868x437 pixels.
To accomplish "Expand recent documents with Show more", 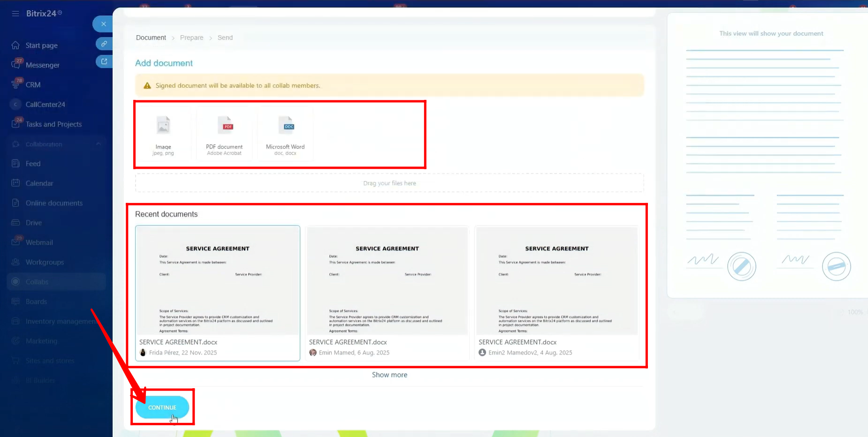I will (x=389, y=375).
